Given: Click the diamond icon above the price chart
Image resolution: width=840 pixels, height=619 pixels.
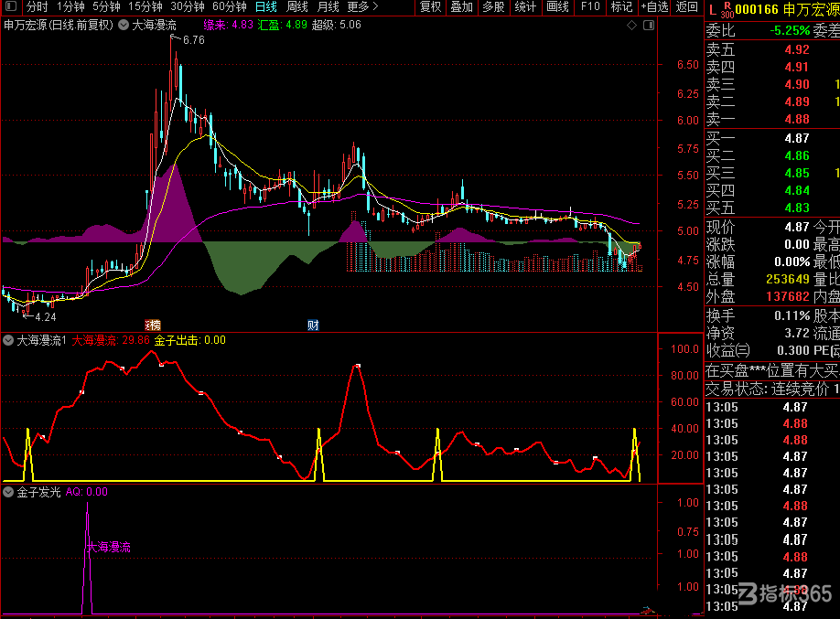Looking at the screenshot, I should (631, 26).
